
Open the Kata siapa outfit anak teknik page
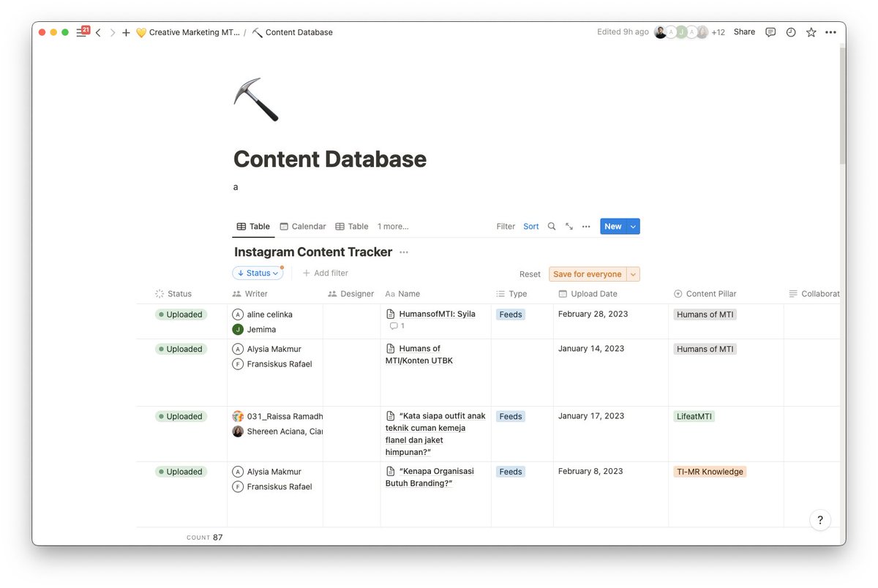point(435,434)
